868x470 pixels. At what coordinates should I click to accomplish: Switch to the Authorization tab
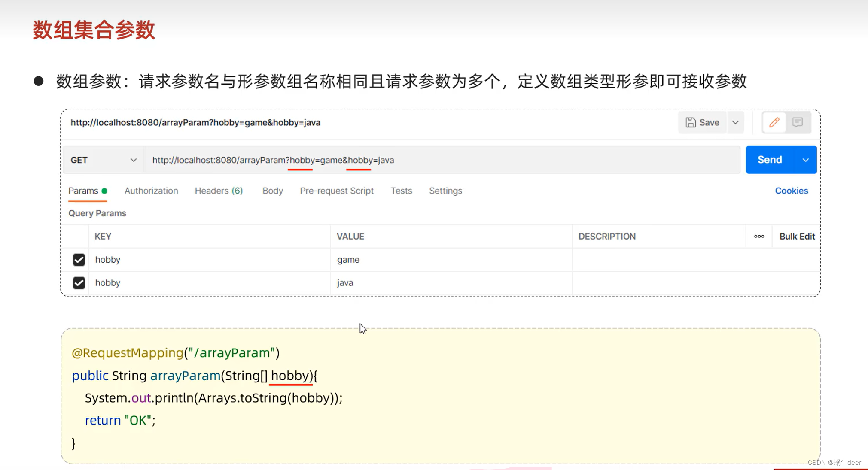click(151, 191)
